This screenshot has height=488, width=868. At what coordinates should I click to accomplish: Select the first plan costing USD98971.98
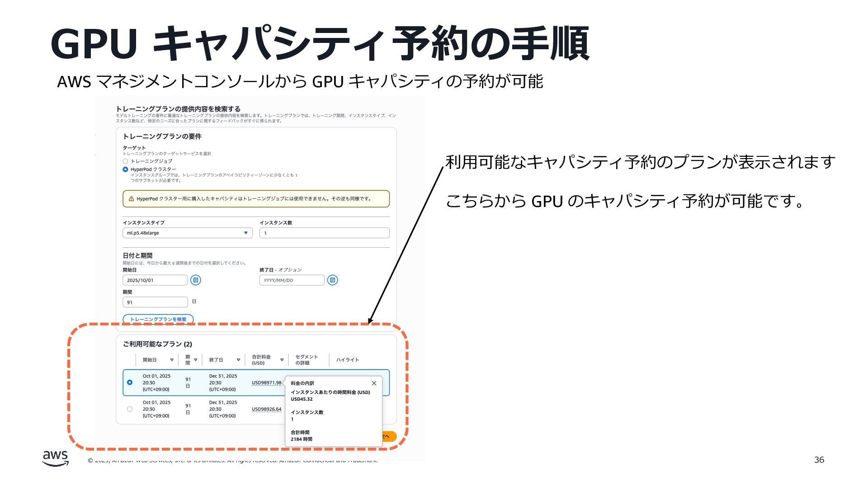click(x=130, y=382)
